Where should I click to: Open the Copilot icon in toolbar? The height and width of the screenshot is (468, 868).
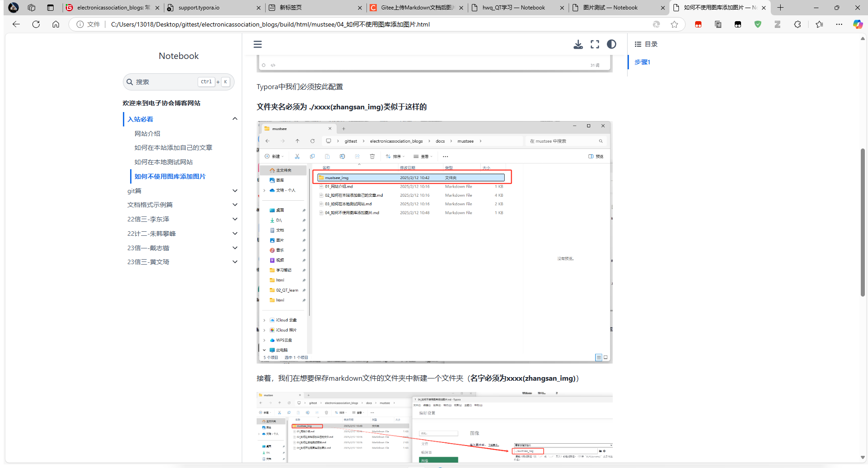[858, 24]
